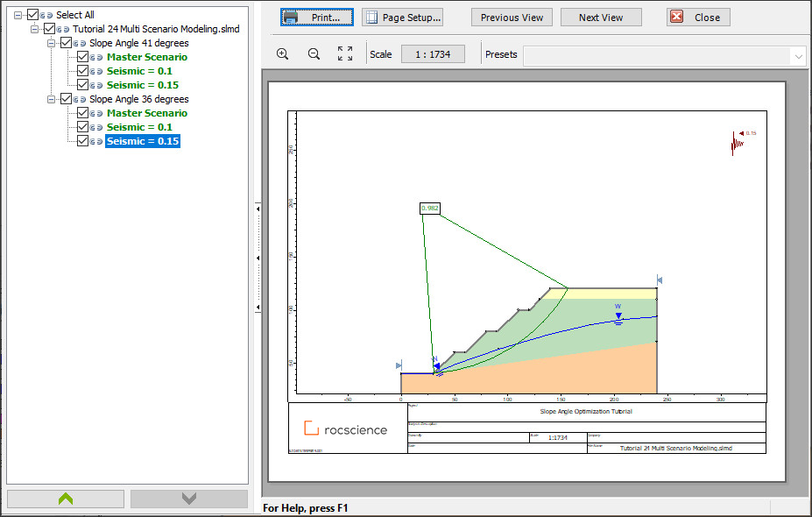
Task: Uncheck the highlighted Seismic = 0.15 checkbox
Action: pos(82,140)
